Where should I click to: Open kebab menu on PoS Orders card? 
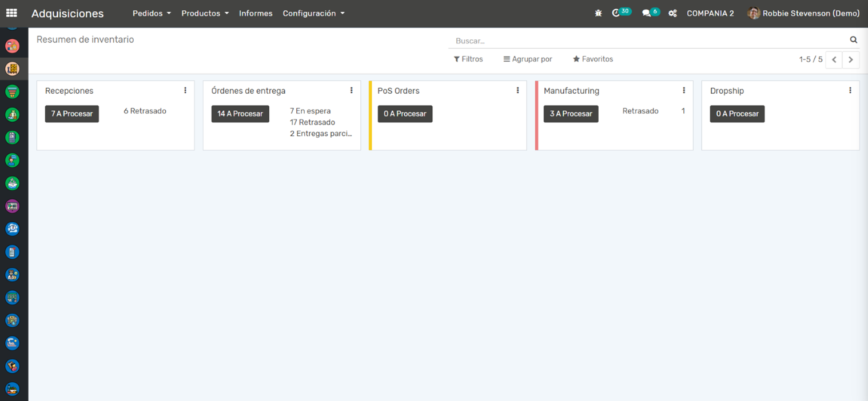(x=517, y=90)
